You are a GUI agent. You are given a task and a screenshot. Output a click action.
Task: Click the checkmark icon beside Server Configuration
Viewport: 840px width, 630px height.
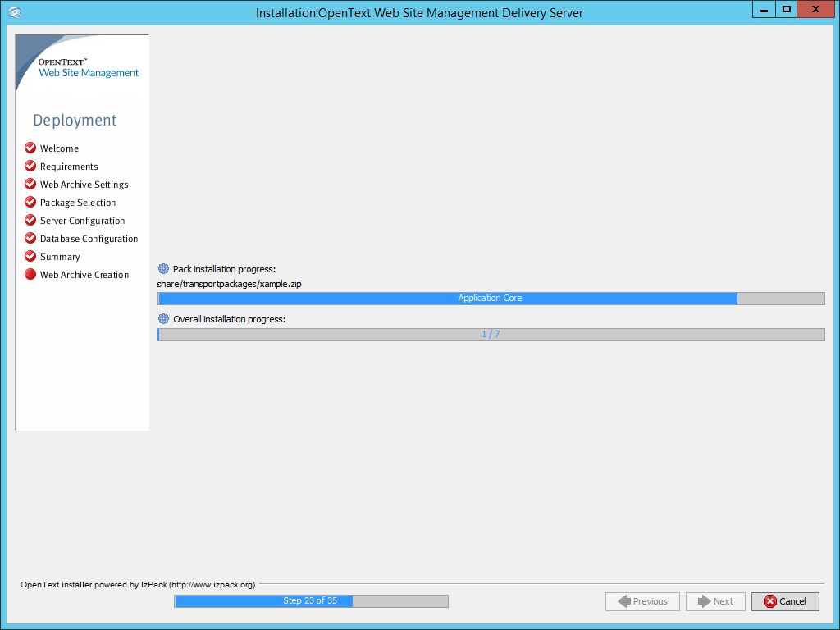coord(30,220)
